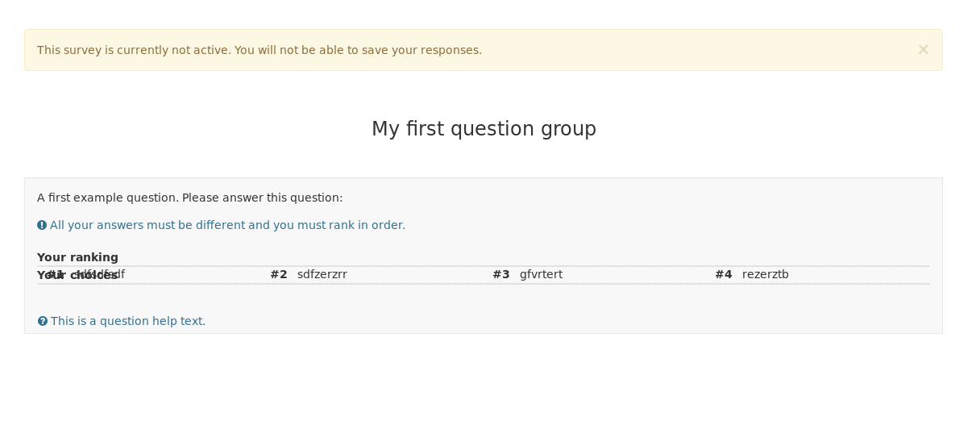This screenshot has height=429, width=980.
Task: Click the #2 rank number label
Action: 279,275
